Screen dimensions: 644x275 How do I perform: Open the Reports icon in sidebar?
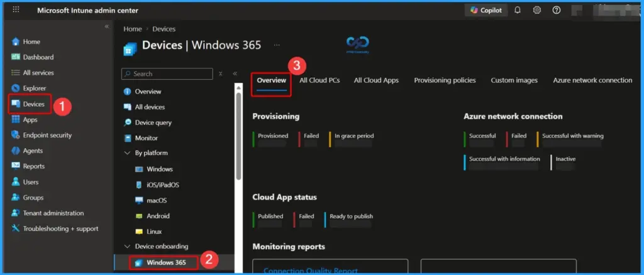click(16, 166)
